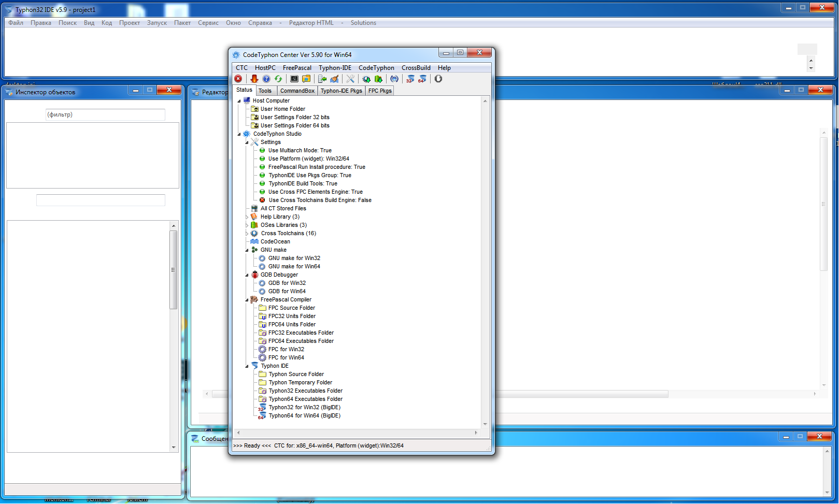This screenshot has width=839, height=504.
Task: Click the horizontal scrollbar under the status tree
Action: tap(357, 433)
